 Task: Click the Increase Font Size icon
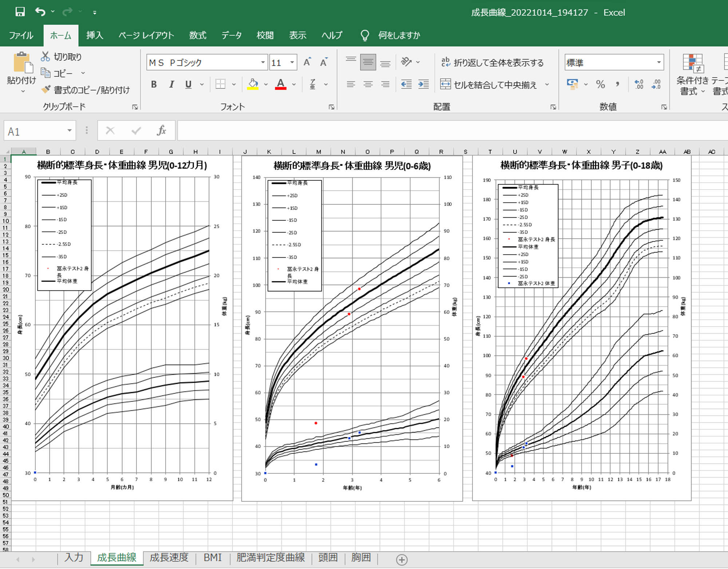308,62
